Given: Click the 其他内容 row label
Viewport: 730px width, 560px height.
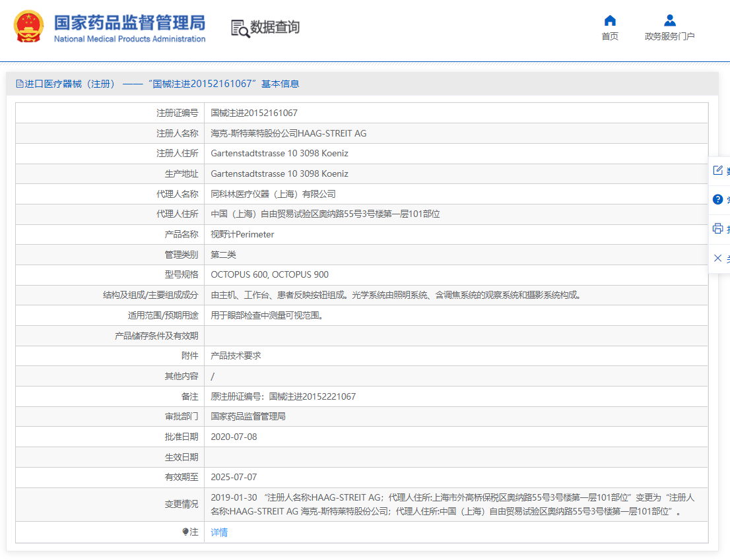Looking at the screenshot, I should coord(182,376).
